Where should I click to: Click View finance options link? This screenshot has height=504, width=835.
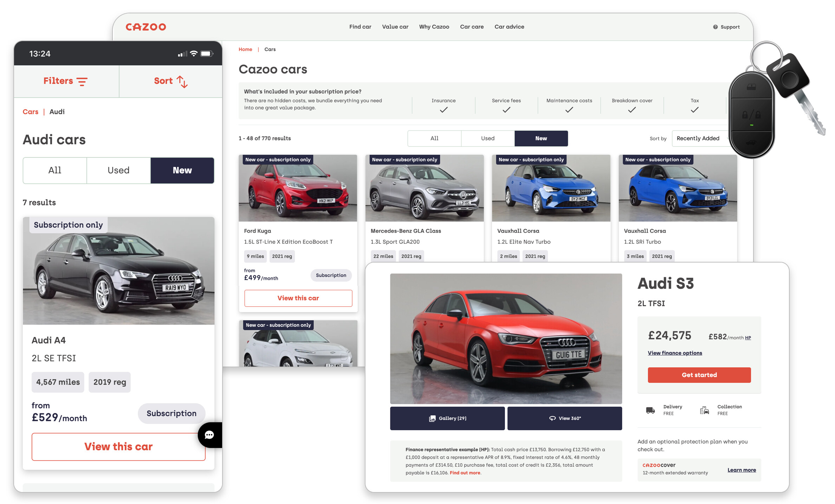[x=675, y=353]
